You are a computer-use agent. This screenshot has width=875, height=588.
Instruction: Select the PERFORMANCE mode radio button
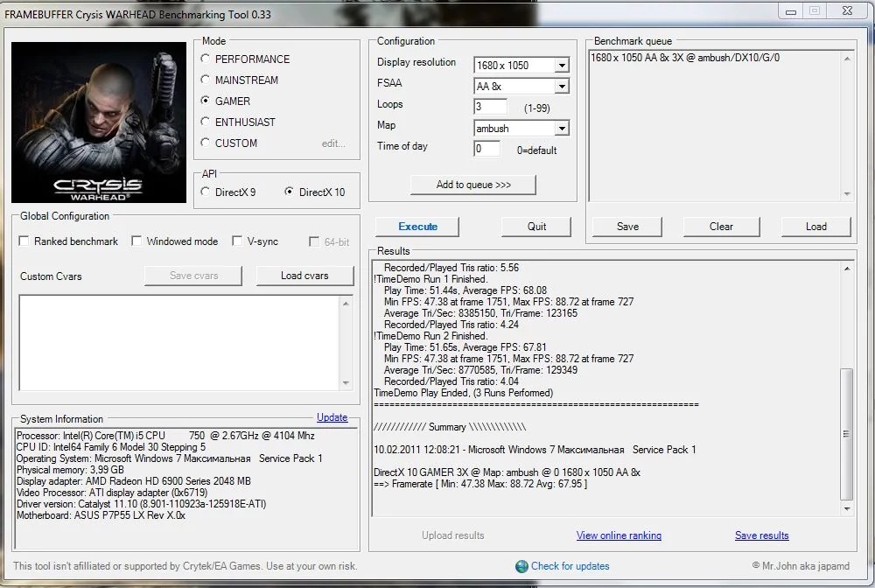pyautogui.click(x=206, y=59)
